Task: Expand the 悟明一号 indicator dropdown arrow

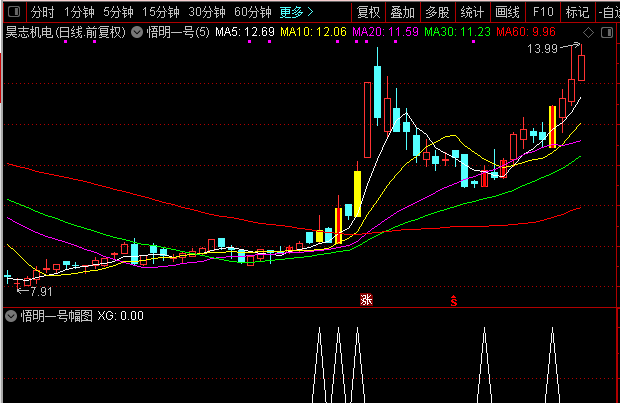Action: tap(137, 32)
